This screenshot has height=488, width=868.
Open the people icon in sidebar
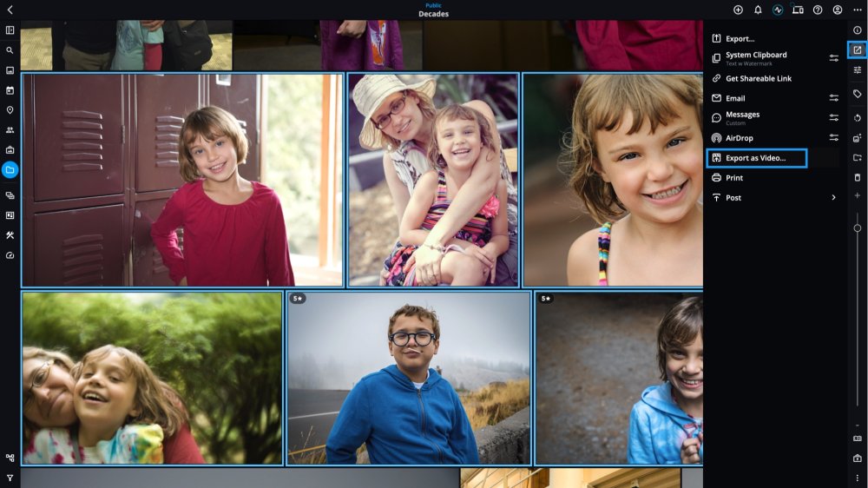point(10,130)
